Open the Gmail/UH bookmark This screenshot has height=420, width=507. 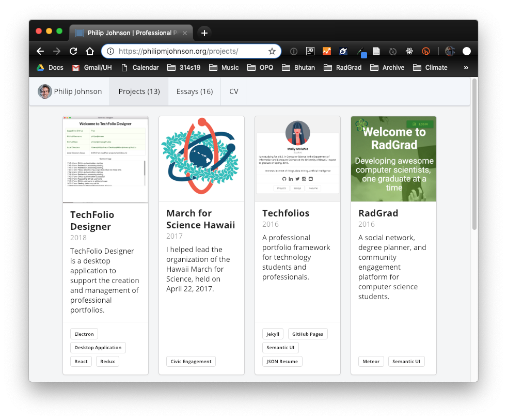(x=92, y=68)
